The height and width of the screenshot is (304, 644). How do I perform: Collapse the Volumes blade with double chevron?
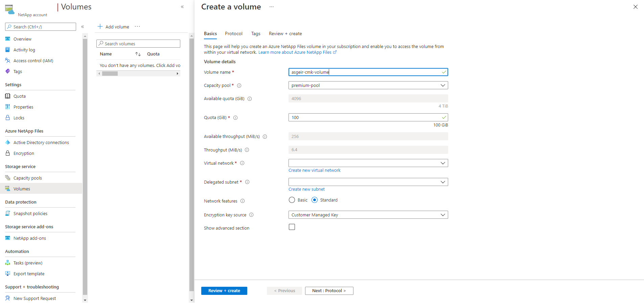click(x=182, y=7)
